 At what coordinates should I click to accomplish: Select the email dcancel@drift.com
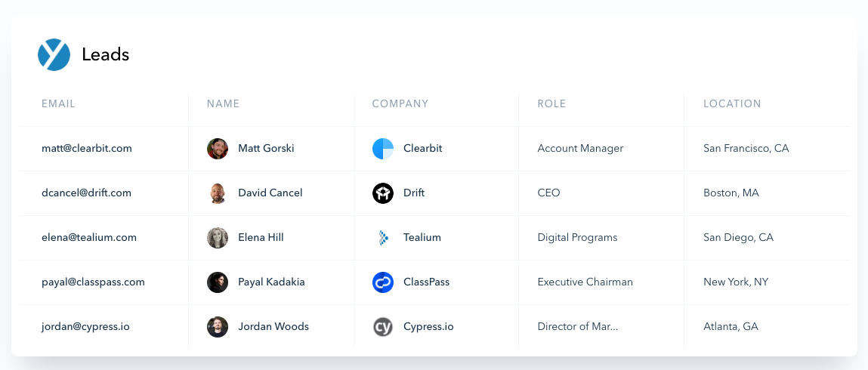(x=86, y=193)
